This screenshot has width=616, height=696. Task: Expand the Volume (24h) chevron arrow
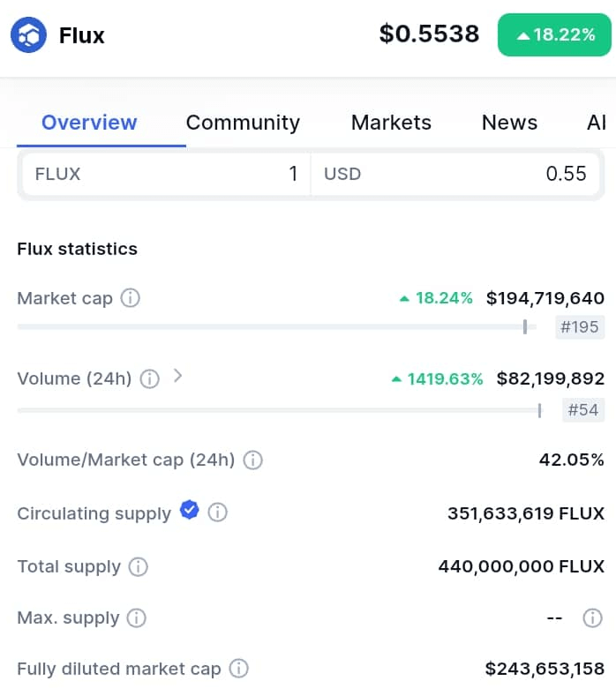click(177, 376)
